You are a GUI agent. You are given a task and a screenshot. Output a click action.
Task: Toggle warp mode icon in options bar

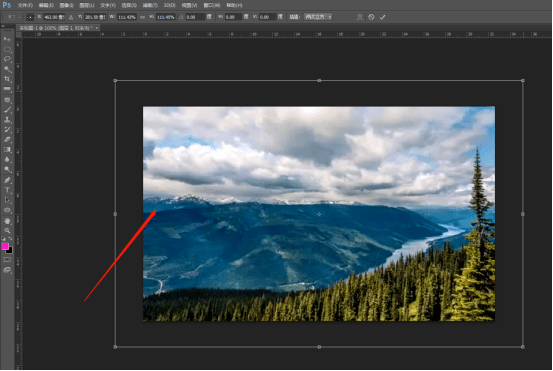point(359,17)
